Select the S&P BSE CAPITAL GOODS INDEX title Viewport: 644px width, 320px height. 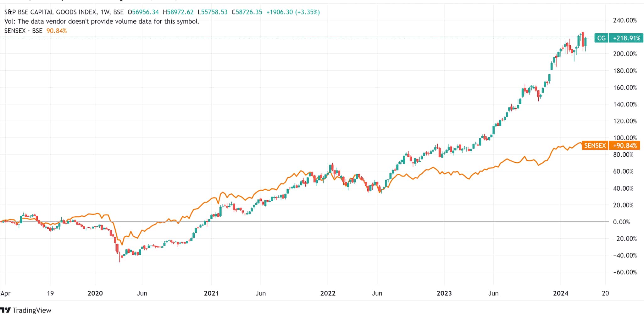50,12
